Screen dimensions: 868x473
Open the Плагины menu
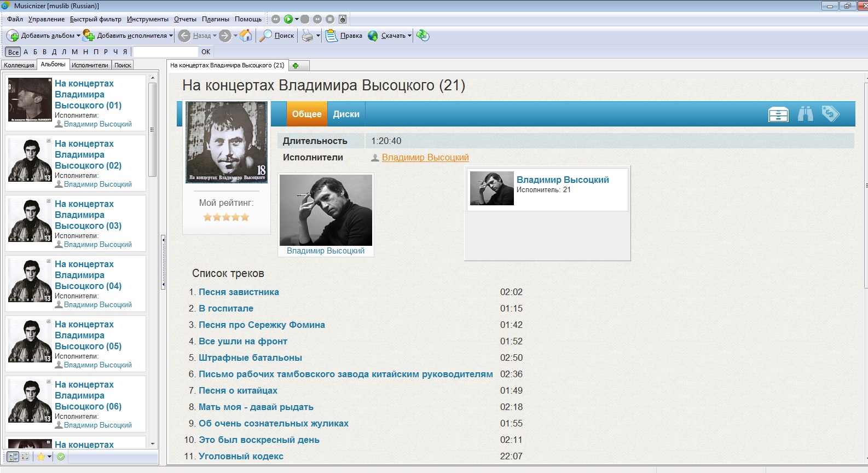216,19
